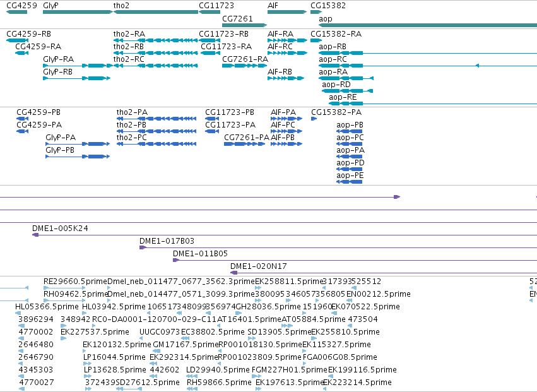Open EST EK227537.5prime label
The image size is (537, 392).
(95, 333)
